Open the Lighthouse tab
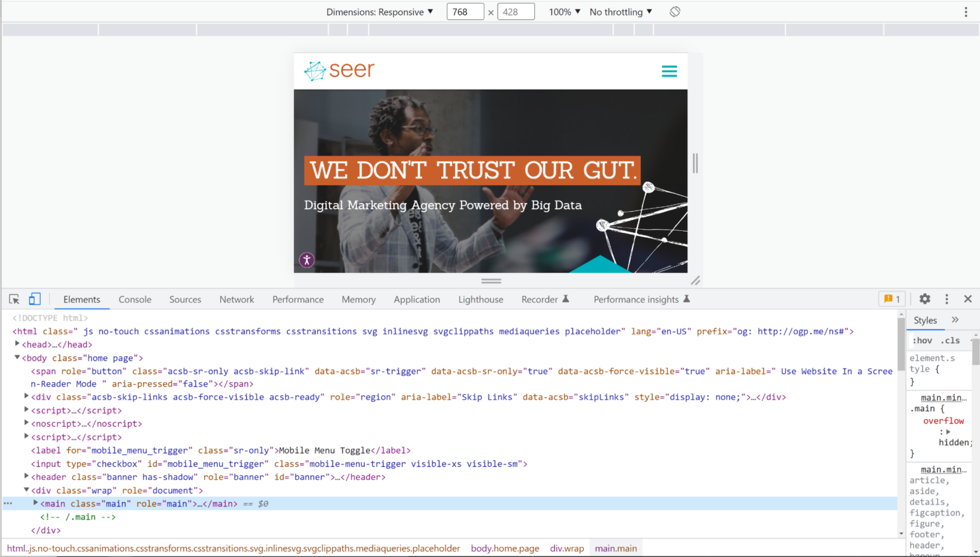This screenshot has height=557, width=980. (x=480, y=300)
